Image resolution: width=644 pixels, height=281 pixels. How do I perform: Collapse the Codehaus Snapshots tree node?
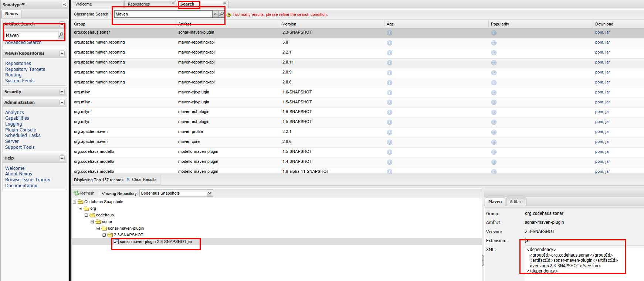[x=75, y=202]
